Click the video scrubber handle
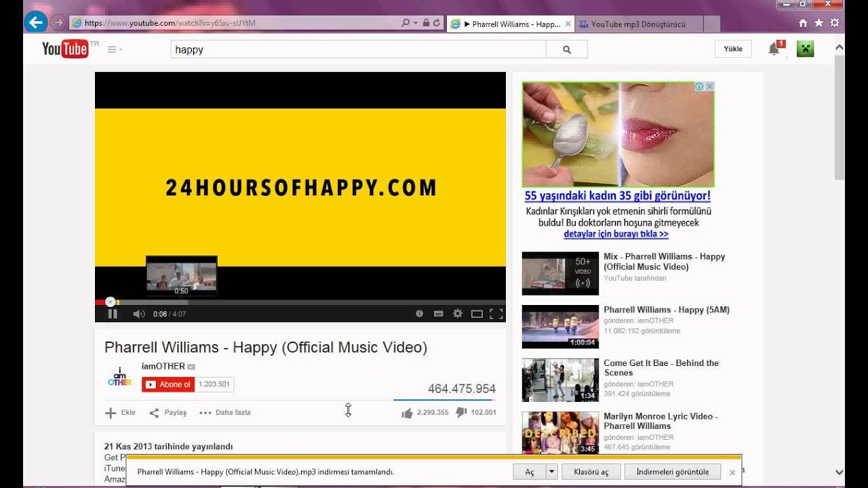The height and width of the screenshot is (488, 868). pyautogui.click(x=110, y=302)
